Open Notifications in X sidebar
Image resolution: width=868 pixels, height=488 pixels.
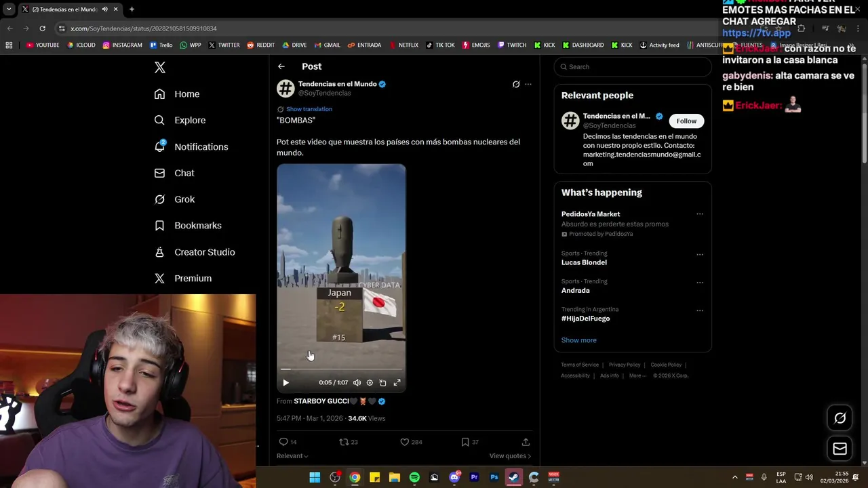(191, 146)
